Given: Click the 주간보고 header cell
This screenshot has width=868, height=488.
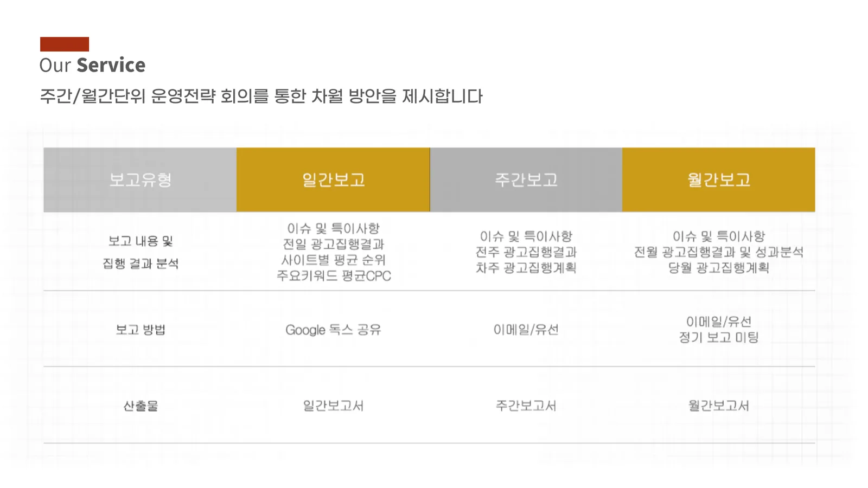Looking at the screenshot, I should [x=526, y=179].
